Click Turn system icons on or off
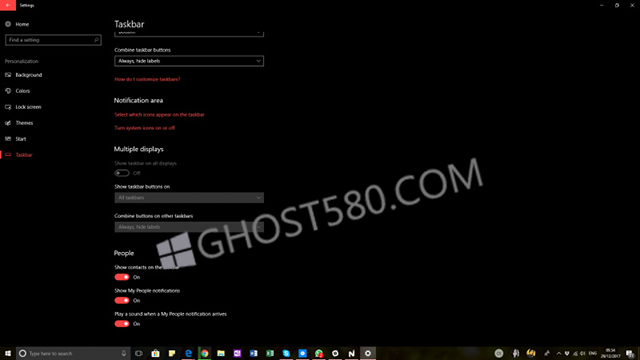 coord(144,128)
